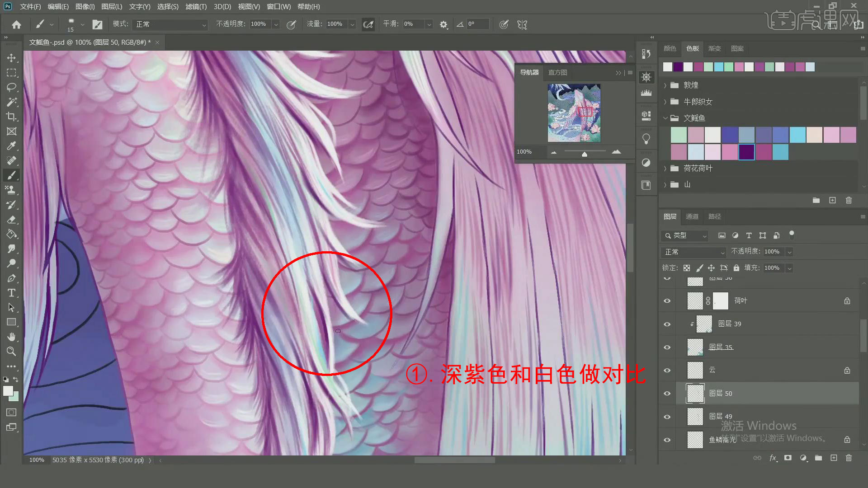868x488 pixels.
Task: Toggle airbrush build-up mode
Action: [x=368, y=24]
